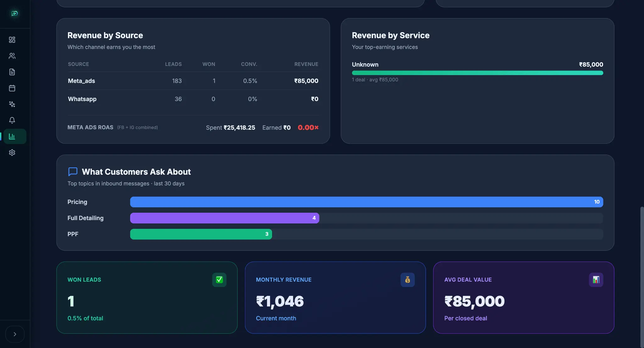Click the ₹1,046 monthly revenue figure

pos(280,301)
